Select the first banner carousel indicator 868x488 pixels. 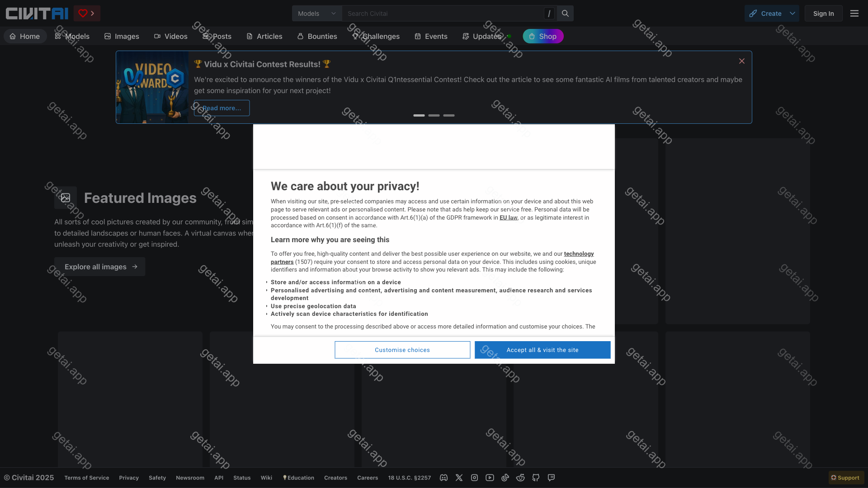[x=419, y=115]
